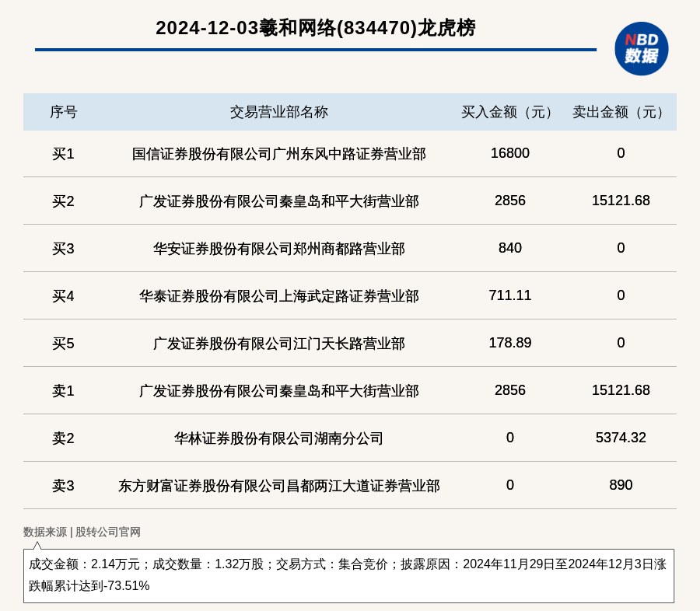Image resolution: width=700 pixels, height=611 pixels.
Task: Click buy amount 2856 in 买2 row
Action: click(x=509, y=201)
